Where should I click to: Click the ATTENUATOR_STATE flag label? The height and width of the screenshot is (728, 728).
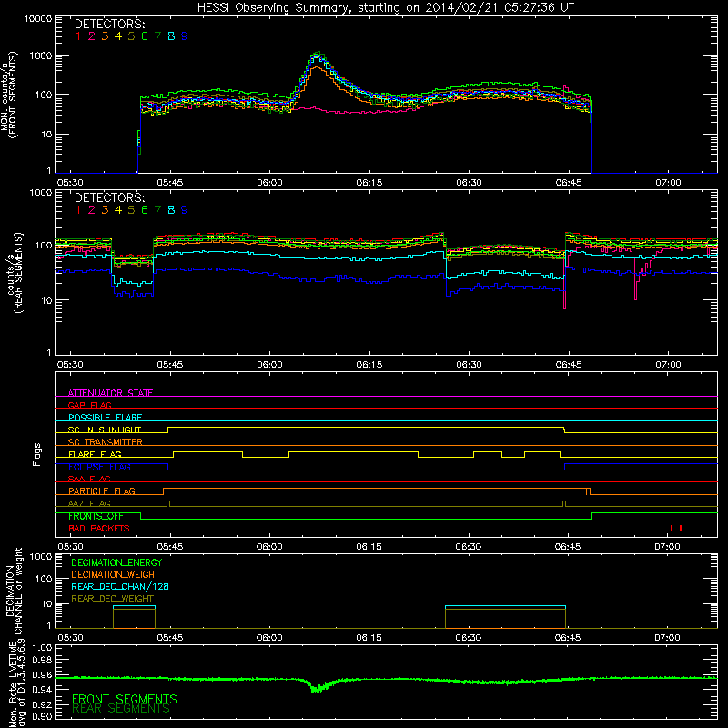(x=110, y=393)
